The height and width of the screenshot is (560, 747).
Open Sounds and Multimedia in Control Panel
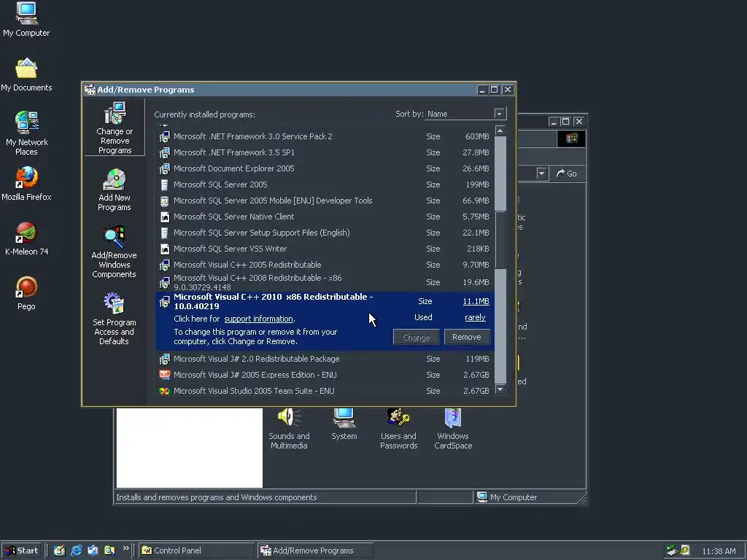tap(289, 429)
